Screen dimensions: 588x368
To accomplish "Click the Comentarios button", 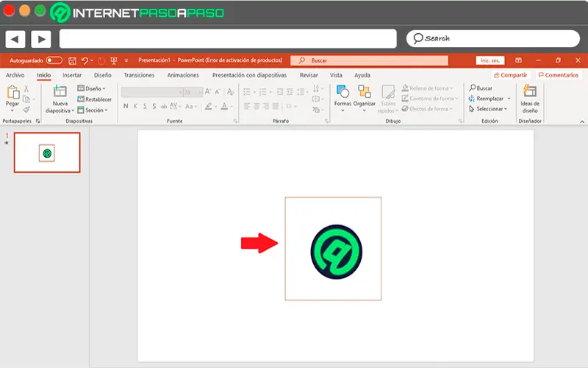I will pyautogui.click(x=559, y=75).
